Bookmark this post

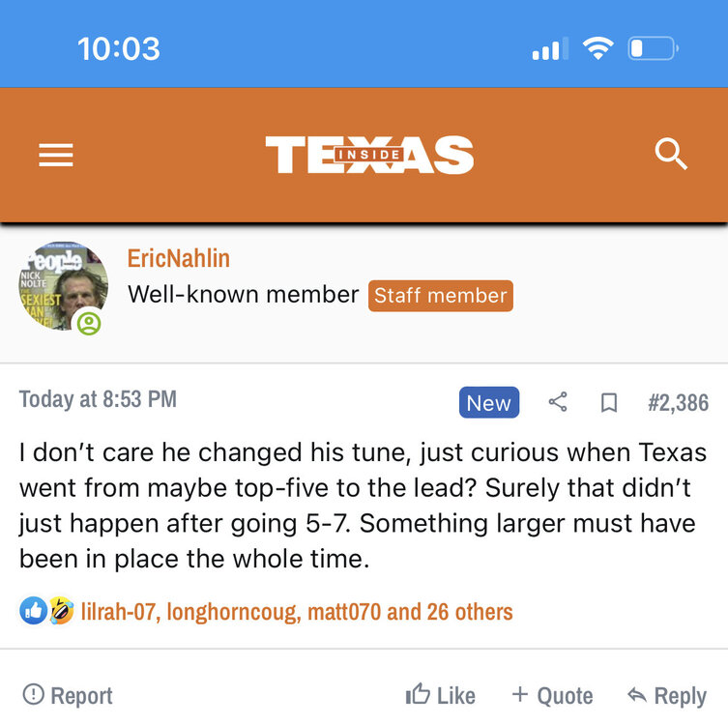pyautogui.click(x=609, y=402)
